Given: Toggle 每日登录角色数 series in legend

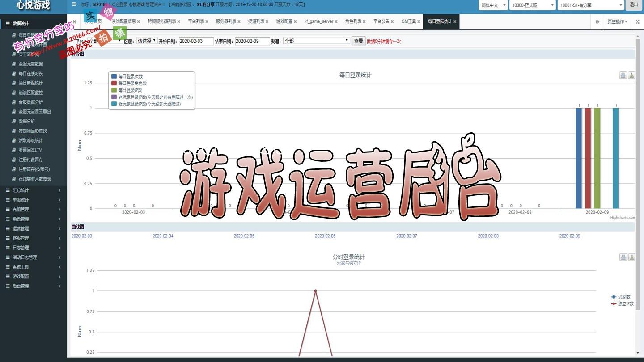Looking at the screenshot, I should click(129, 83).
